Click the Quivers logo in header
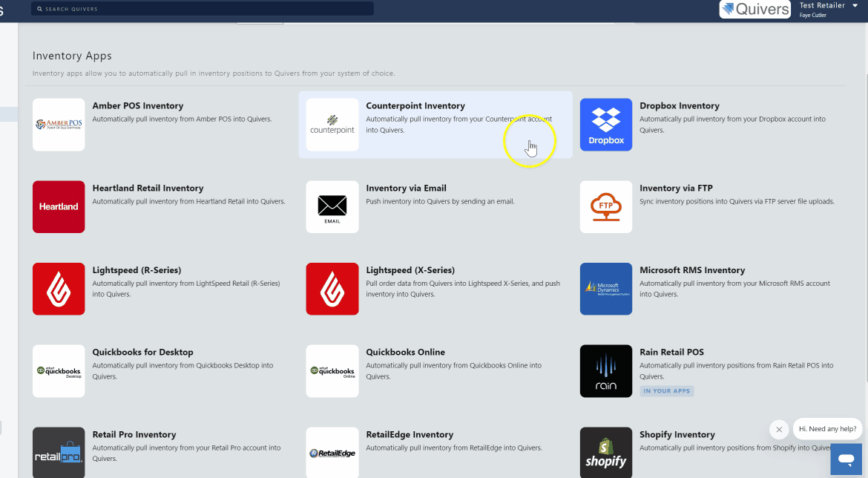 755,9
